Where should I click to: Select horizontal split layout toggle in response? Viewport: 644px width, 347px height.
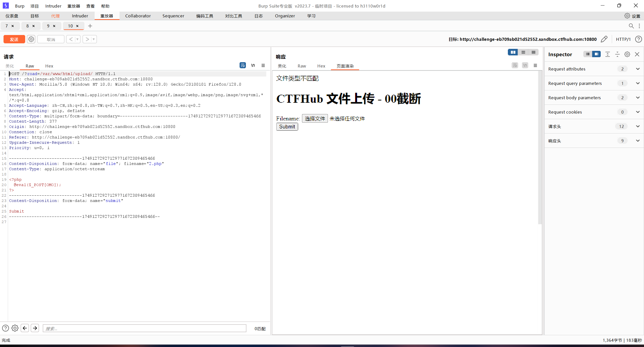point(523,52)
